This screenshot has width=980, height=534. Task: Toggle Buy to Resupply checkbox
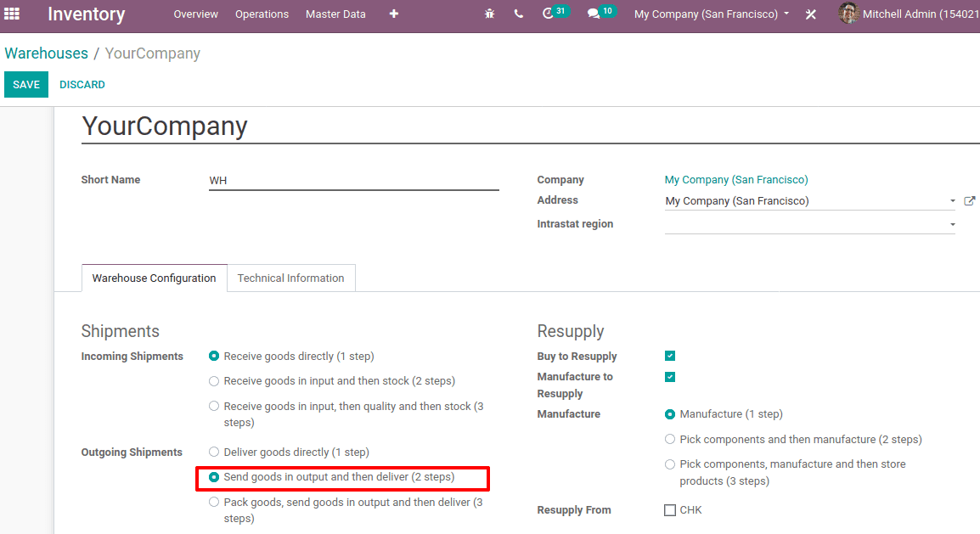[670, 356]
